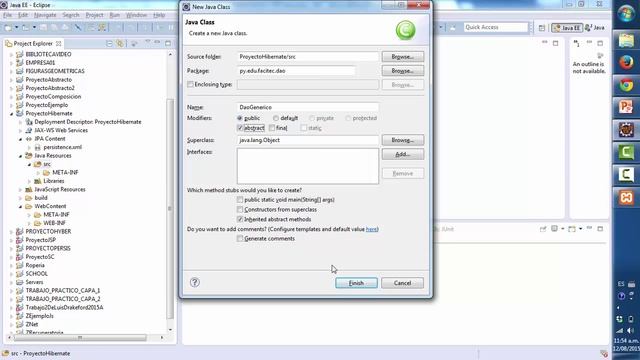
Task: Open the Navigate menu
Action: point(45,15)
